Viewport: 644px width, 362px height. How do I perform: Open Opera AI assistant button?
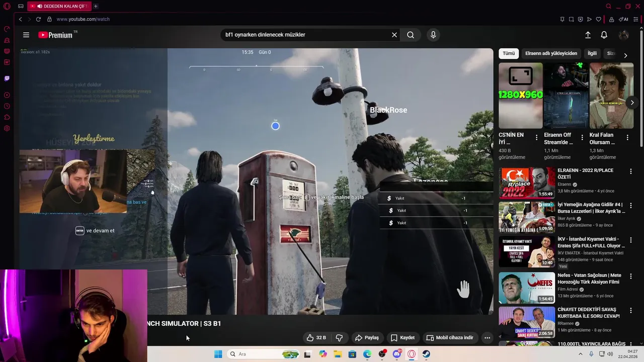(623, 19)
